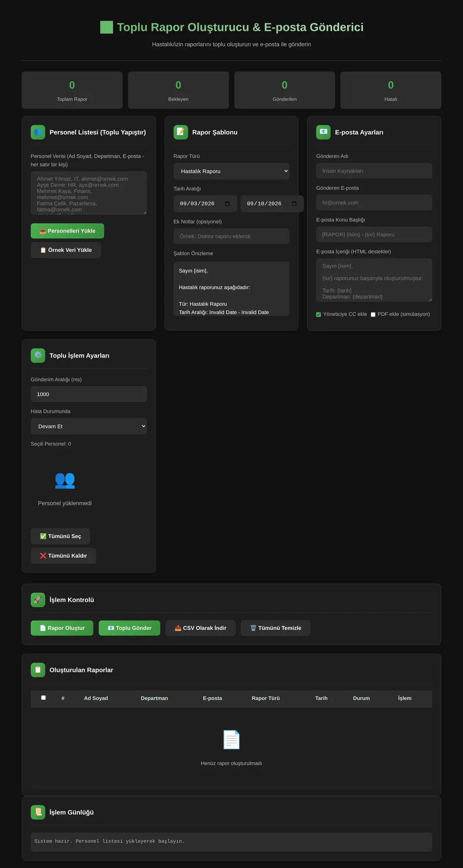Select all personnel with 'Tümünü Seç'
This screenshot has width=463, height=868.
click(61, 536)
